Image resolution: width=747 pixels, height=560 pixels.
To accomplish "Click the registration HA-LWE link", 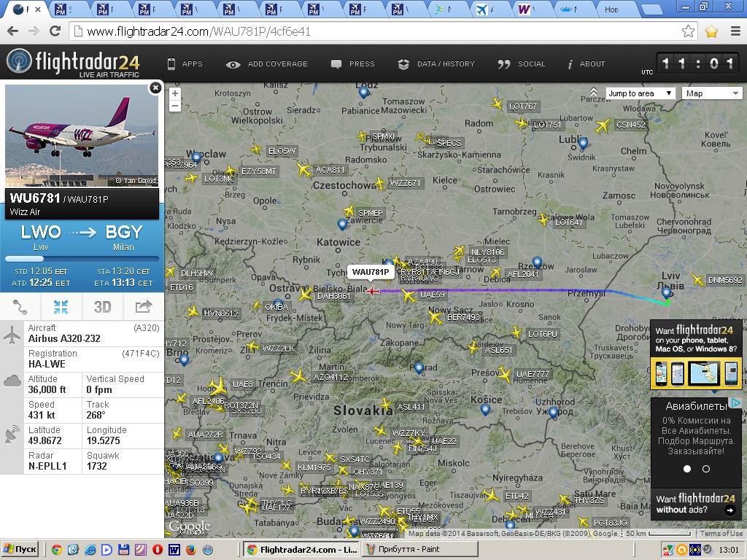I will (47, 364).
